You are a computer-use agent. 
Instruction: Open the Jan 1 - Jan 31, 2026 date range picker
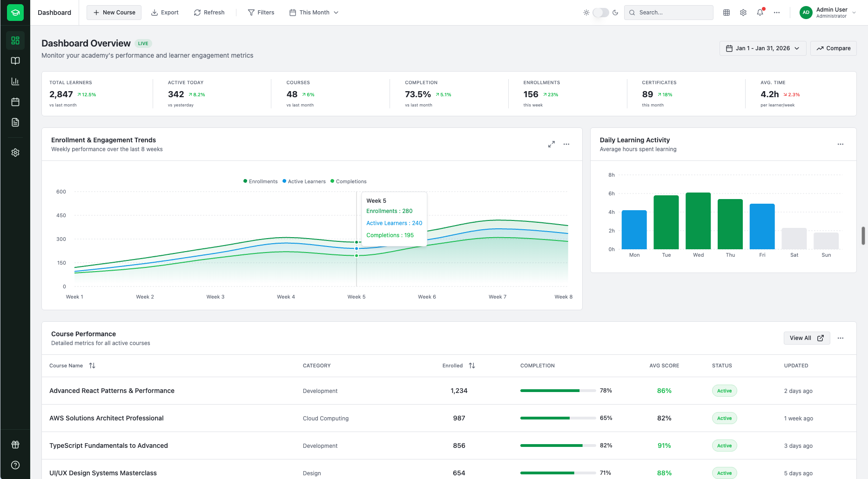[763, 48]
